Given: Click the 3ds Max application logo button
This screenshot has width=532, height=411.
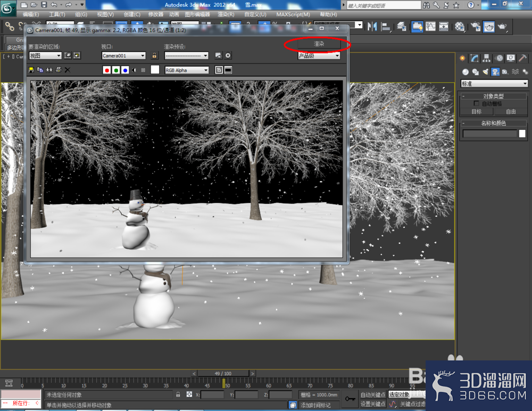Looking at the screenshot, I should (x=7, y=7).
